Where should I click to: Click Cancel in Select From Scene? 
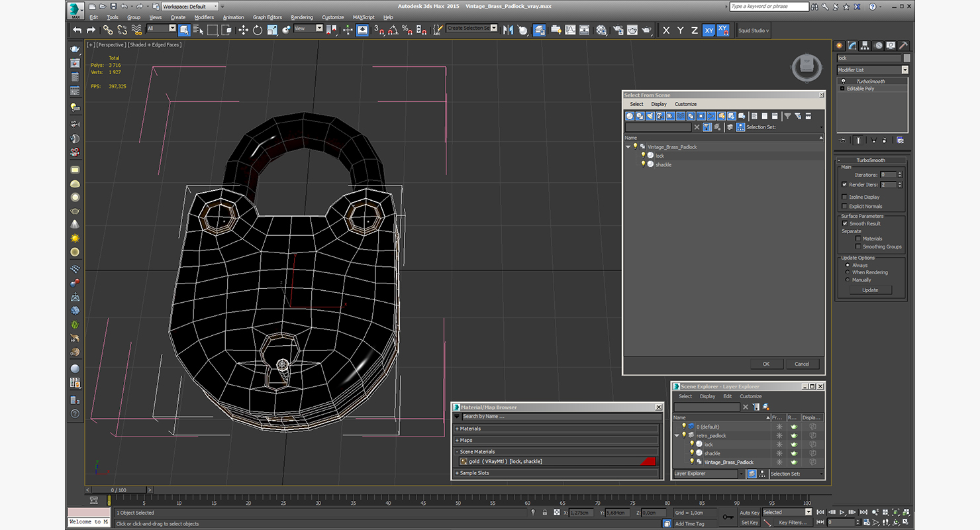tap(802, 364)
